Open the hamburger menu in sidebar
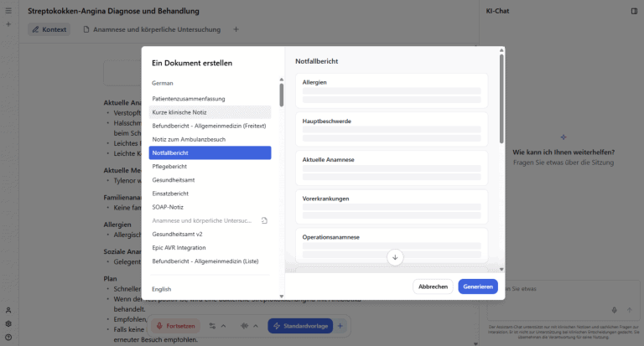 point(8,11)
